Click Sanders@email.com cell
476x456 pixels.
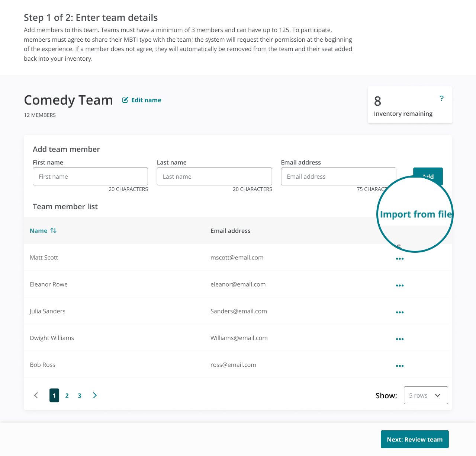[x=239, y=311]
